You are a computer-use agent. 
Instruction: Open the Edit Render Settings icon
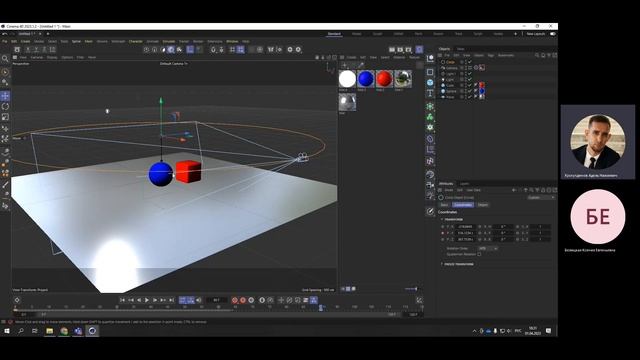point(409,49)
